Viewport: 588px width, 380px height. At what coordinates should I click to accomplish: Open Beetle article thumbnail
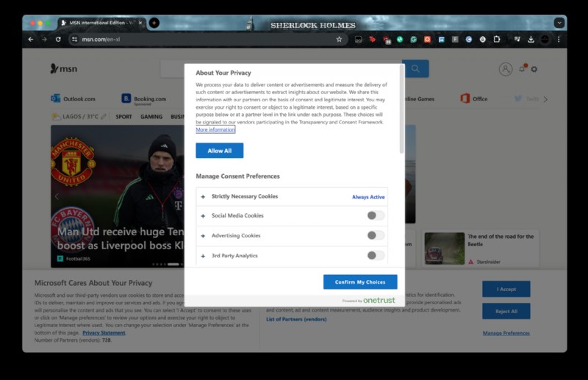pyautogui.click(x=445, y=248)
